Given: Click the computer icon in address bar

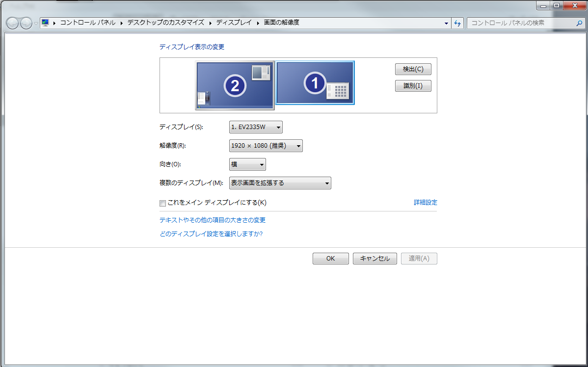Looking at the screenshot, I should (46, 23).
